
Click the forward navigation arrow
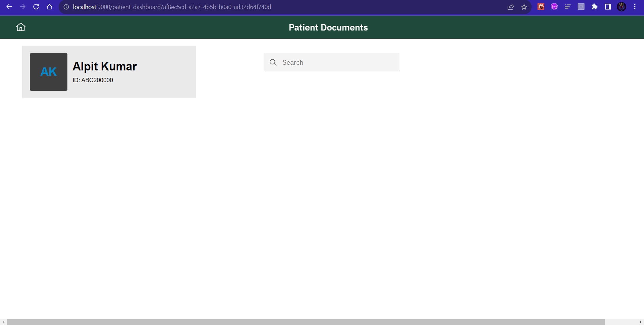coord(22,7)
